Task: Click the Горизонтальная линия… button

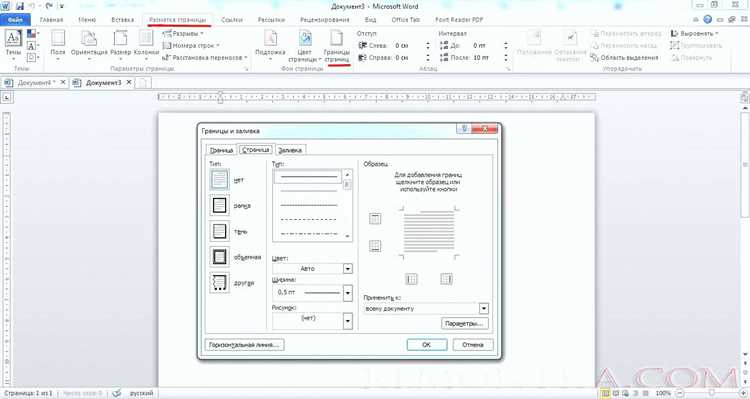Action: [x=244, y=344]
